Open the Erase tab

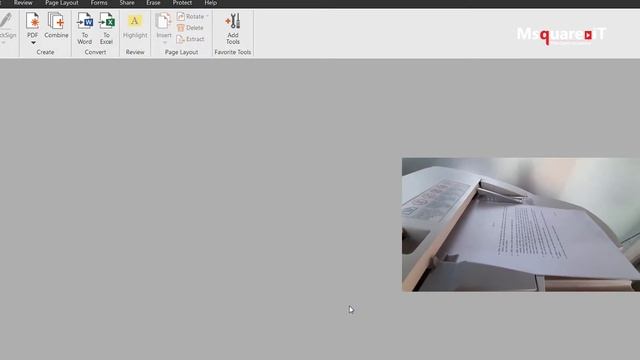click(x=153, y=3)
